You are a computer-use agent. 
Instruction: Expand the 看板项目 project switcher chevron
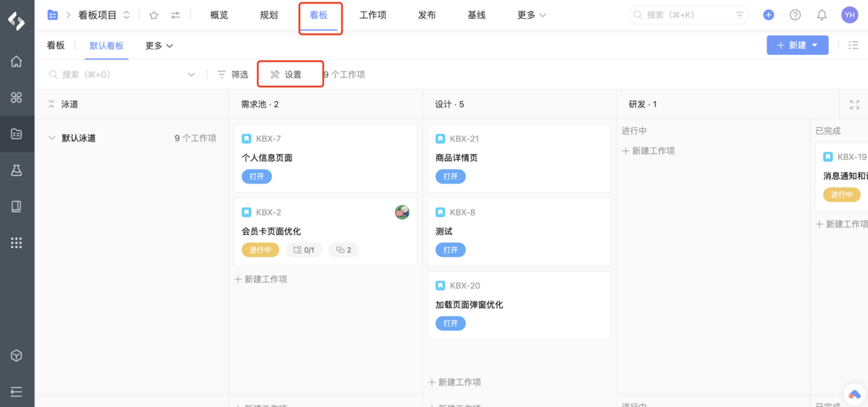(x=127, y=14)
